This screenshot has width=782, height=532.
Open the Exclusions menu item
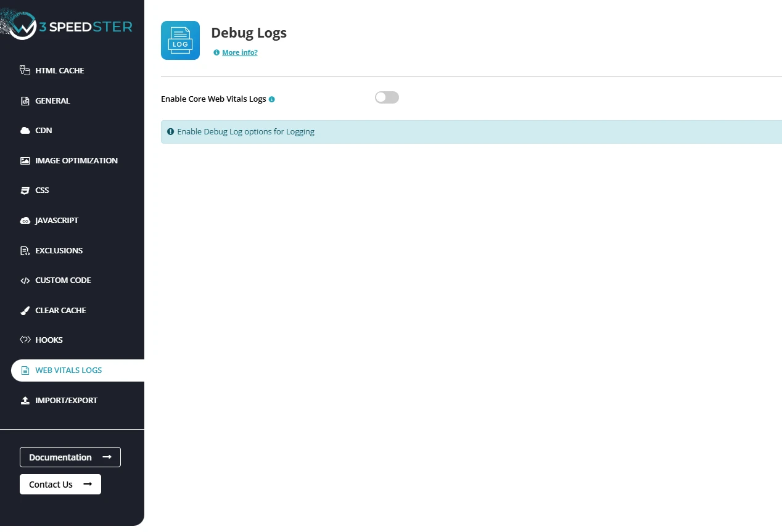click(x=59, y=251)
